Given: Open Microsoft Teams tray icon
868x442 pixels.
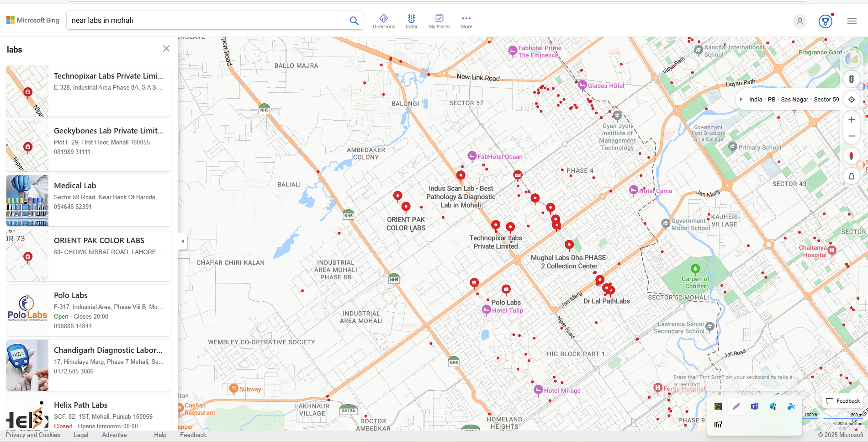Looking at the screenshot, I should point(755,406).
